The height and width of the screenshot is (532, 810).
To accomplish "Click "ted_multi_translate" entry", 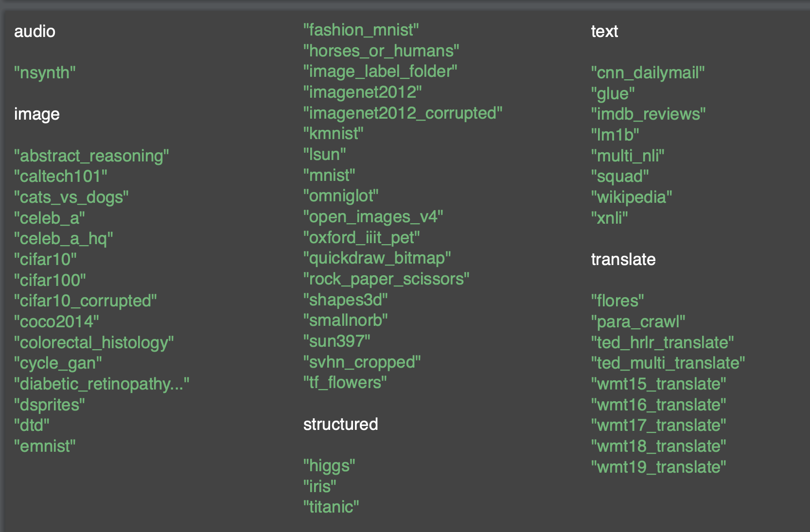I will point(668,363).
